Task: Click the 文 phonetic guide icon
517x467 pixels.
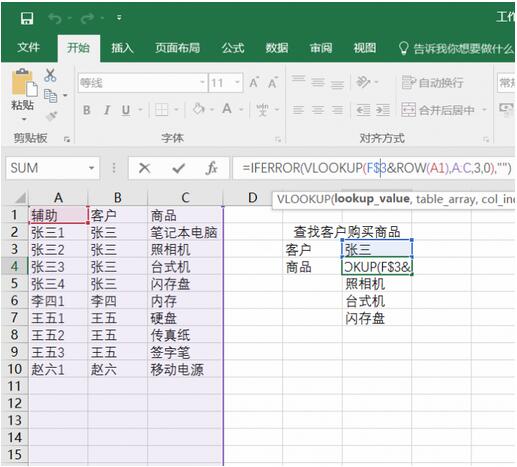Action: [262, 109]
